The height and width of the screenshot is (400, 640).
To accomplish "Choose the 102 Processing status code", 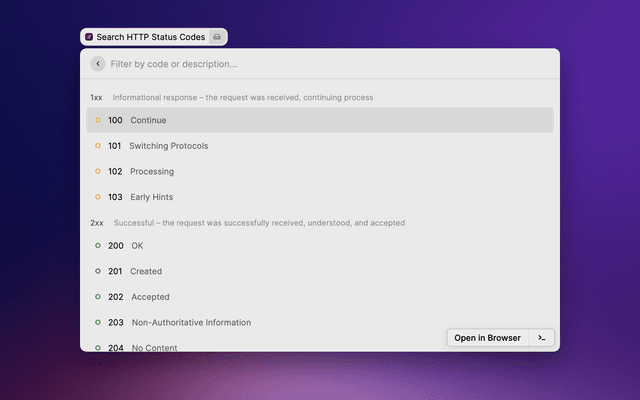I will tap(320, 171).
